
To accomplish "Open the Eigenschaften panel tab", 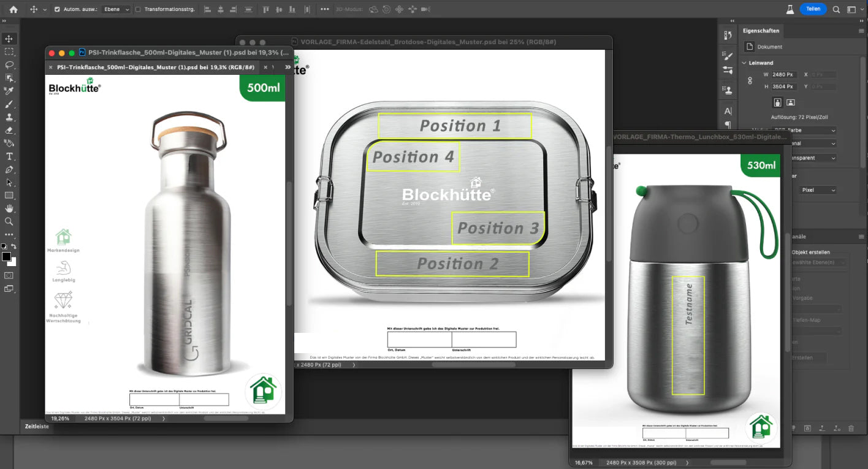I will 761,31.
